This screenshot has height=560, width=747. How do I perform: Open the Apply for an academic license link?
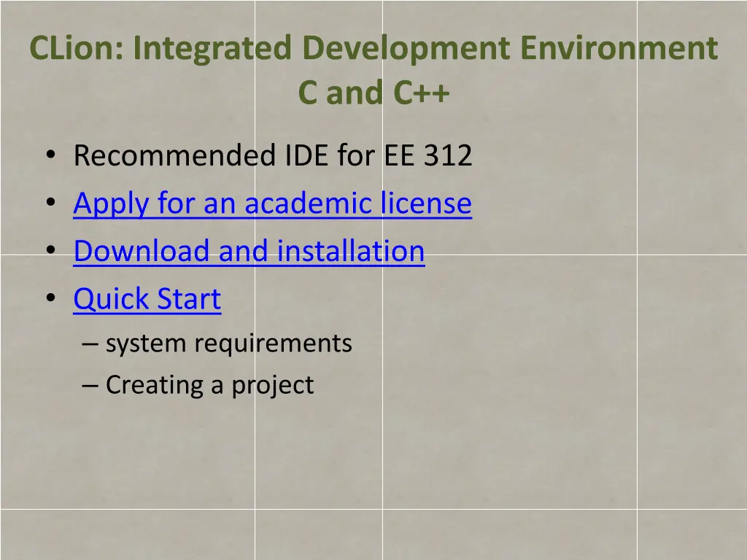(x=273, y=203)
